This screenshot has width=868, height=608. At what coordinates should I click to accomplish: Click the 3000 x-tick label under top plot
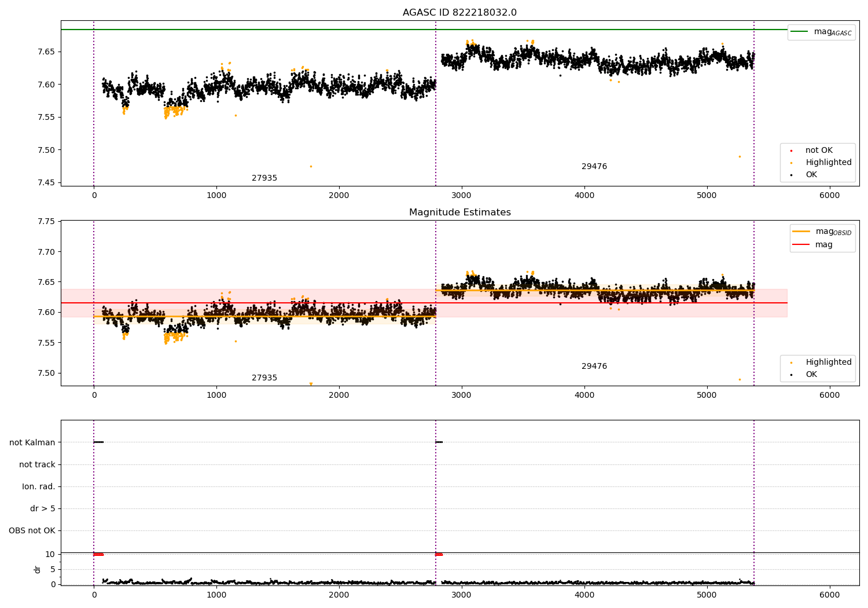(461, 196)
